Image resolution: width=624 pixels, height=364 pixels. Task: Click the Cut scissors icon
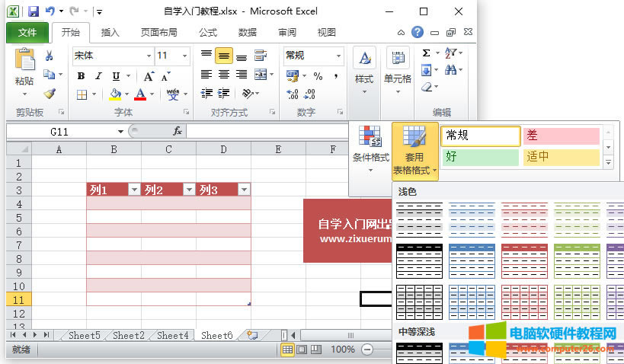pyautogui.click(x=49, y=56)
